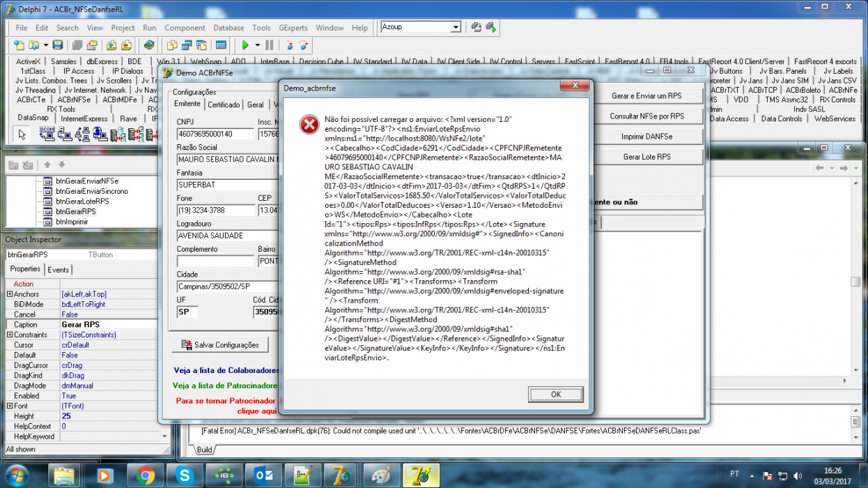Image resolution: width=868 pixels, height=488 pixels.
Task: Click the Fantasia field containing SUPERBAT
Action: tap(227, 185)
